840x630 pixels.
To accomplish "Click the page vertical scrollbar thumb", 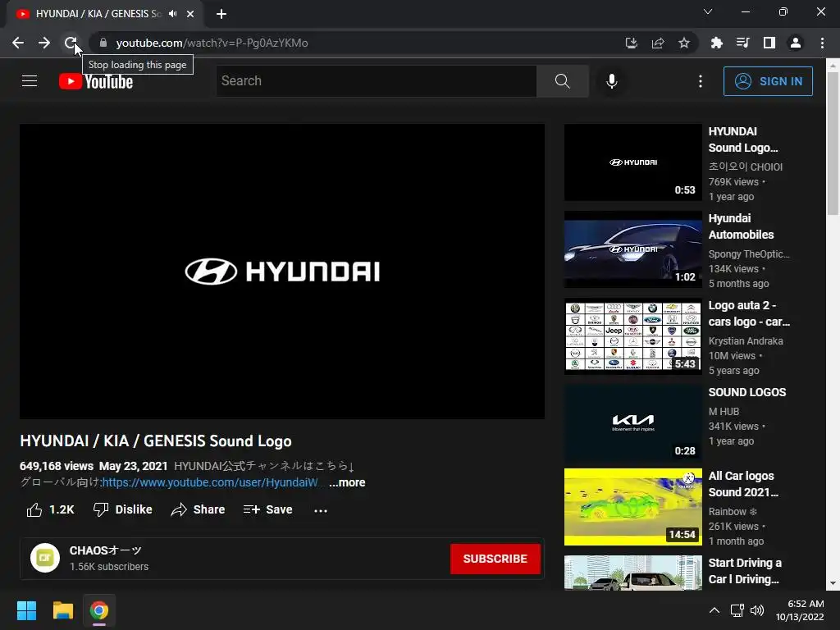I will coord(833,143).
